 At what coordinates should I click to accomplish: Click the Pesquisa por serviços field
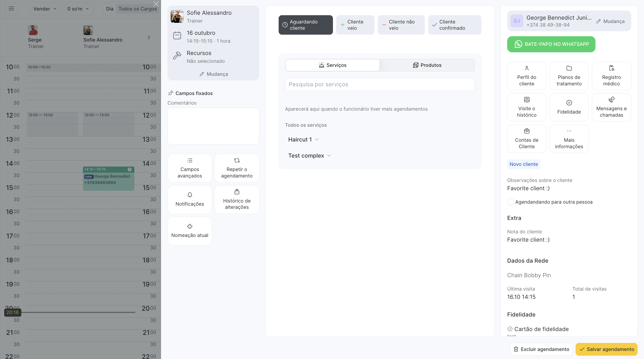click(379, 84)
